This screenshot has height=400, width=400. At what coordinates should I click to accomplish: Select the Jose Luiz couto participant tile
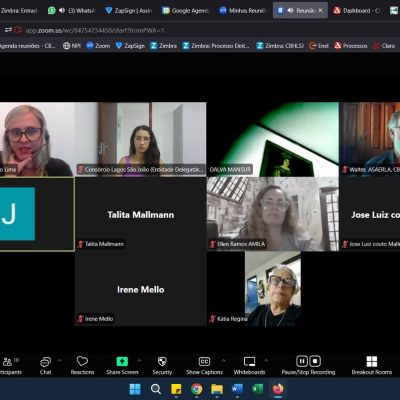(x=370, y=214)
